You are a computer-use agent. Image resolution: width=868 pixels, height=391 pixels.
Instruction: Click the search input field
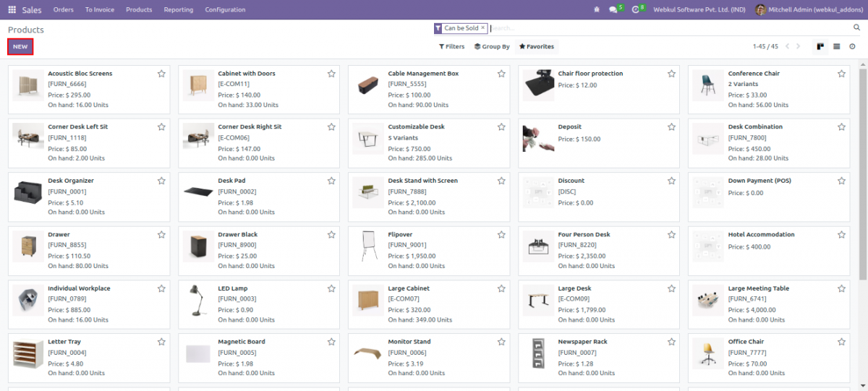coord(669,28)
